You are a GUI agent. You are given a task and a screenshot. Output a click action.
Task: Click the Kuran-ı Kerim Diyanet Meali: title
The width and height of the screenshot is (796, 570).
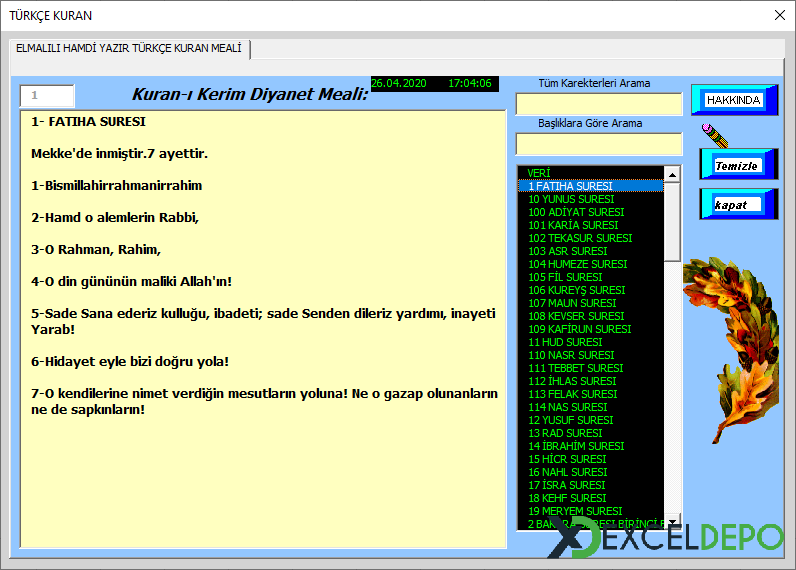point(250,94)
